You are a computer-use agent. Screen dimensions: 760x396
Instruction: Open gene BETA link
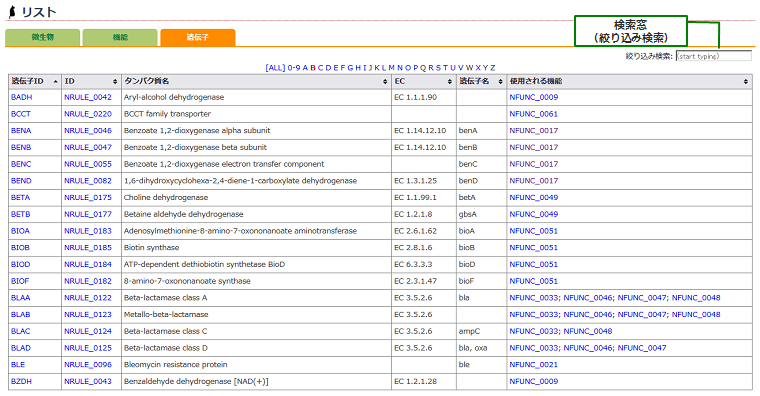[x=20, y=197]
